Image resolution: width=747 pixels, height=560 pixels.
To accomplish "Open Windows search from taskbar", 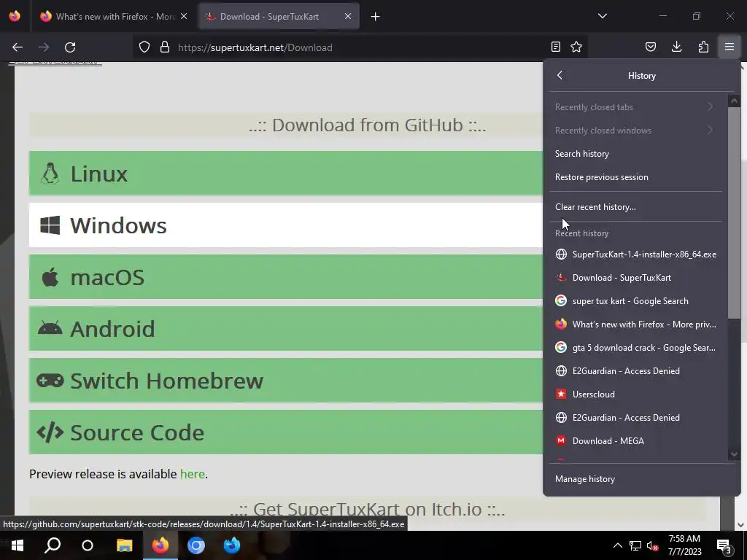I will click(x=53, y=545).
